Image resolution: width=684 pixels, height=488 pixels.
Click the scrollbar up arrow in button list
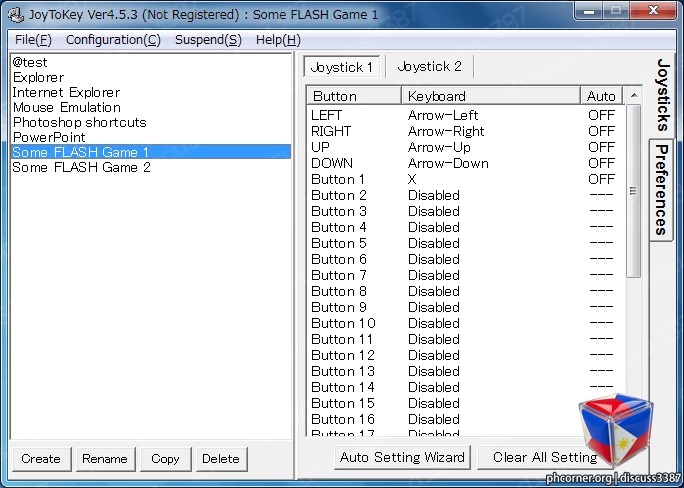[x=634, y=95]
